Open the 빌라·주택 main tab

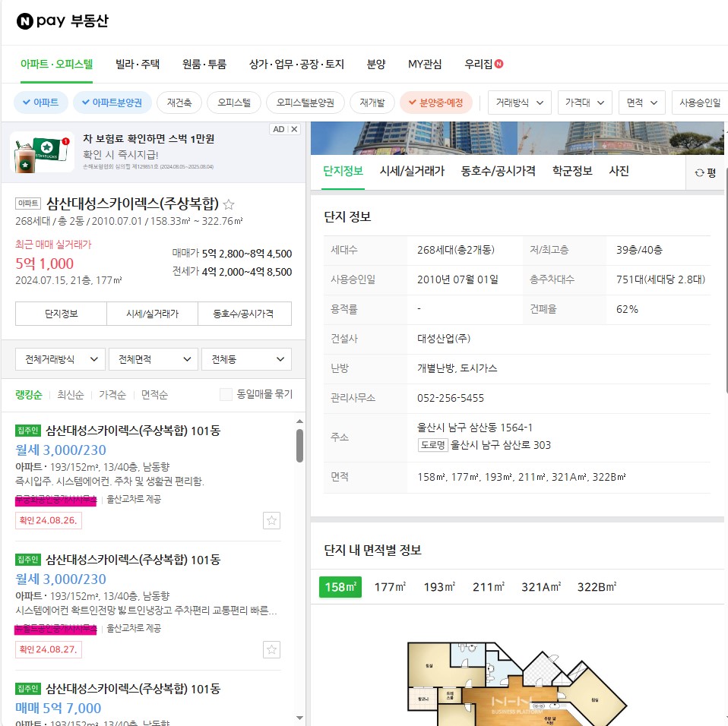tap(138, 64)
